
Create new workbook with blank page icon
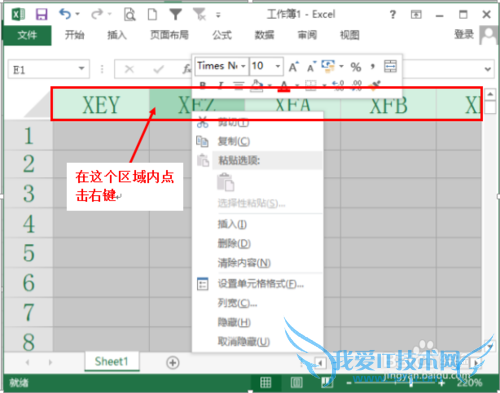[x=152, y=15]
